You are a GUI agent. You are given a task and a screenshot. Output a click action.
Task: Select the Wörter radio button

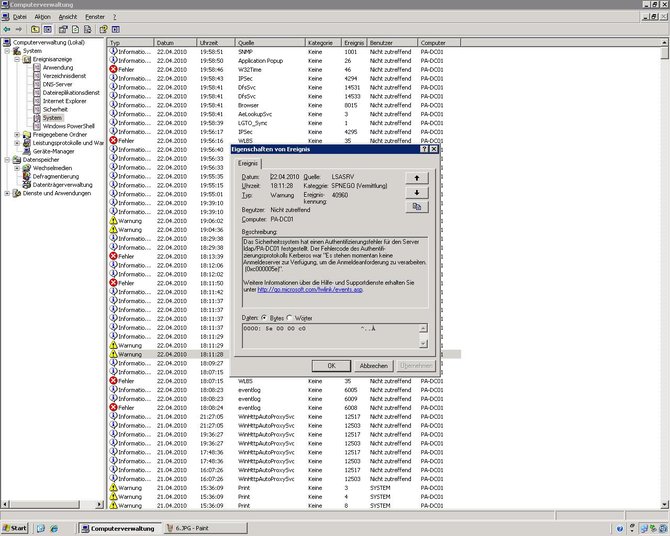pyautogui.click(x=289, y=318)
